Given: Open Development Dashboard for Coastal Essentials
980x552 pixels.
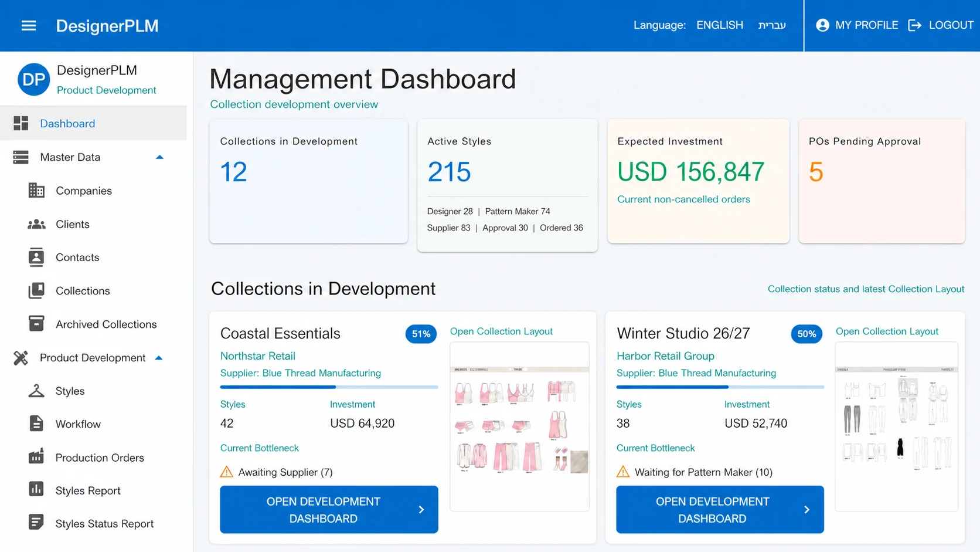Looking at the screenshot, I should point(329,510).
